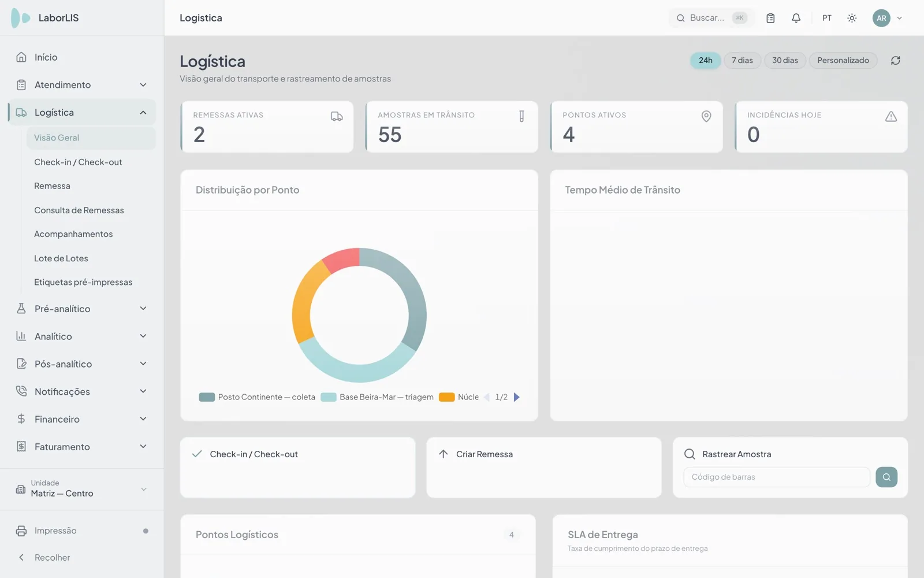This screenshot has height=578, width=924.
Task: Open notifications bell icon
Action: coord(796,18)
